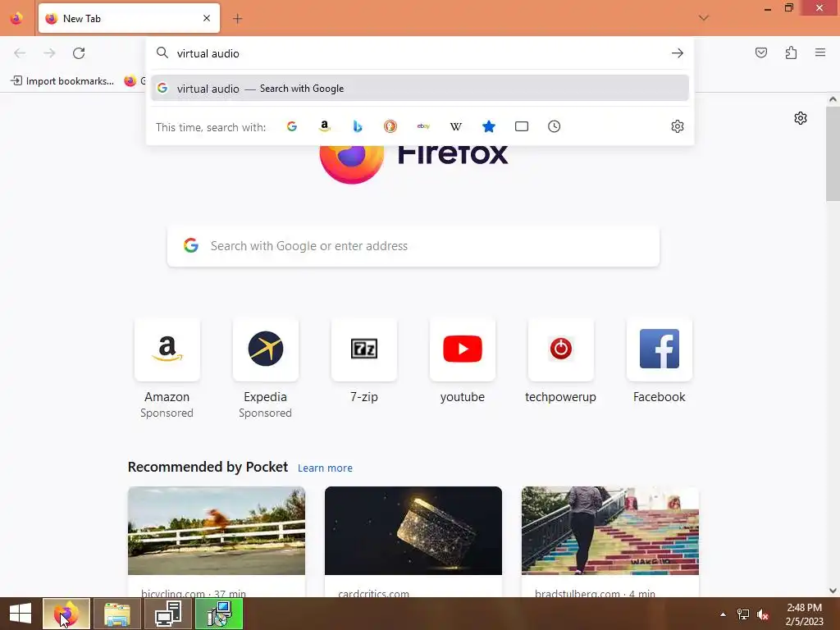Open the bicycling.com Pocket story image
The width and height of the screenshot is (840, 630).
pyautogui.click(x=217, y=531)
